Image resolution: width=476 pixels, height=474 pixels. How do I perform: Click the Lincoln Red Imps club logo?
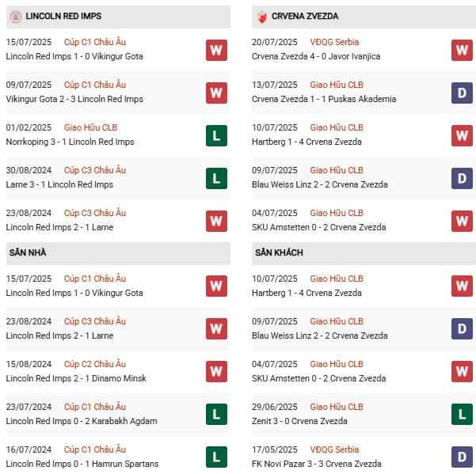pyautogui.click(x=13, y=16)
